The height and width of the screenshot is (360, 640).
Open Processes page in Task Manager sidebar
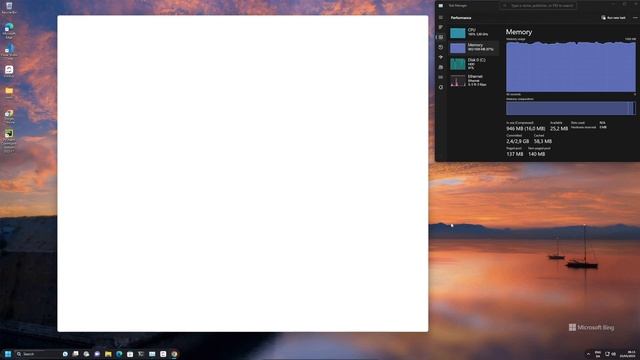(x=441, y=27)
